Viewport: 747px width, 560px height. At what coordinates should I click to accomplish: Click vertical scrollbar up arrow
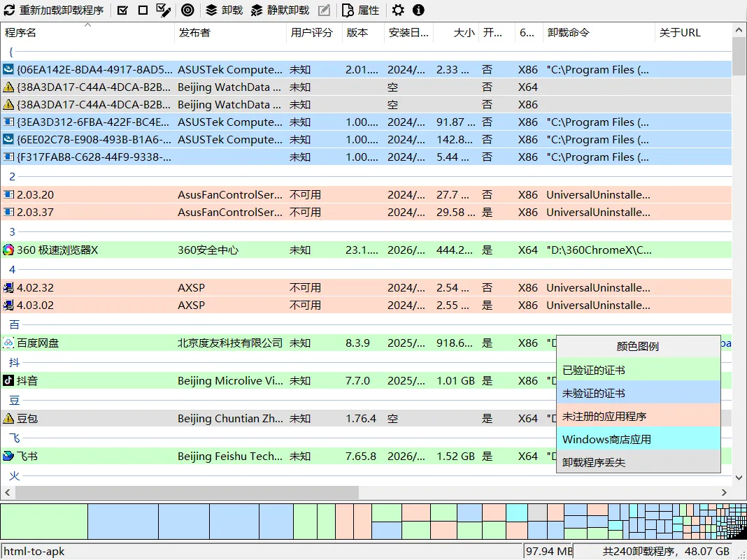point(739,30)
